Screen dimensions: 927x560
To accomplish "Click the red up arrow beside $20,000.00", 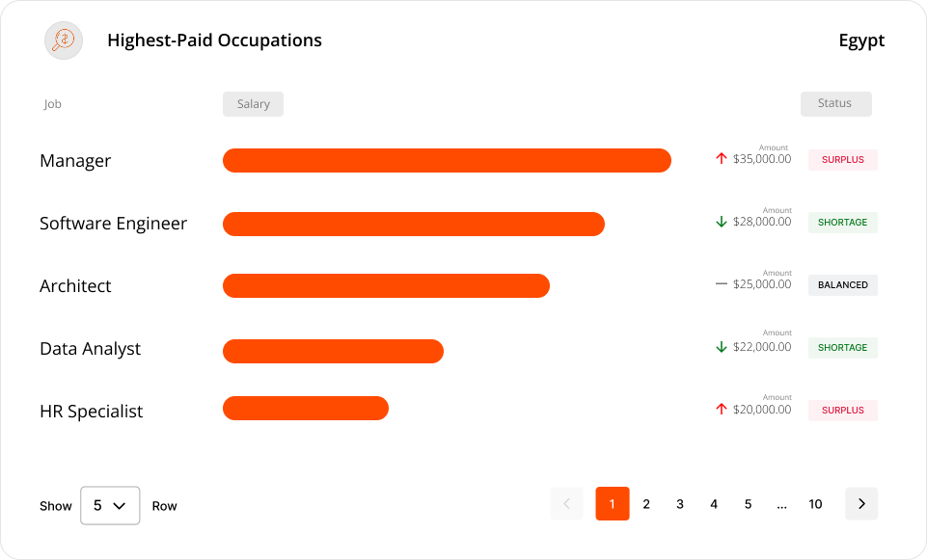I will (x=721, y=410).
